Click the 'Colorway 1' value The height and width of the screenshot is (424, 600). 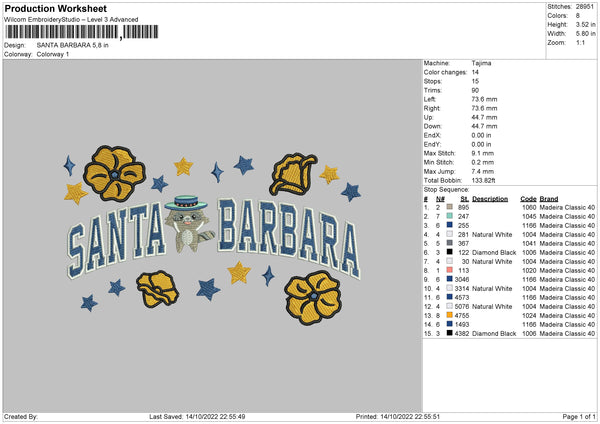point(53,54)
